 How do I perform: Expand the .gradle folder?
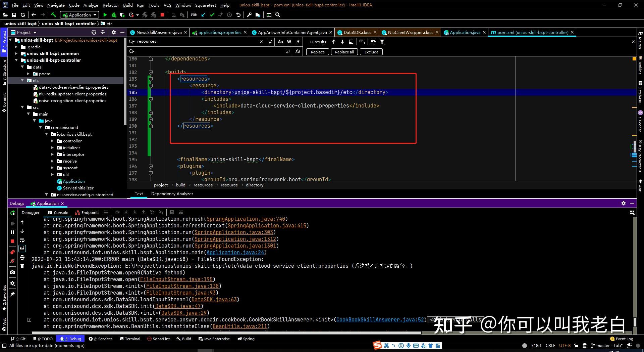(x=16, y=47)
